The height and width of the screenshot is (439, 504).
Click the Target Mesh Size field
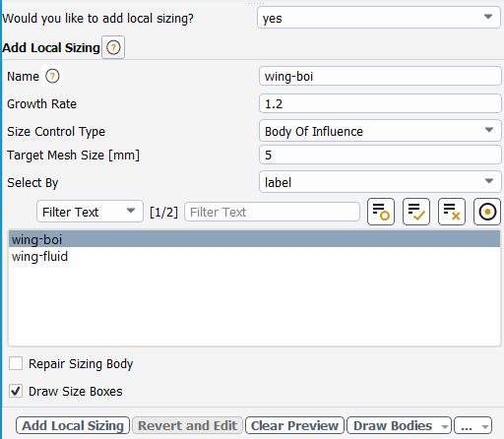coord(380,155)
